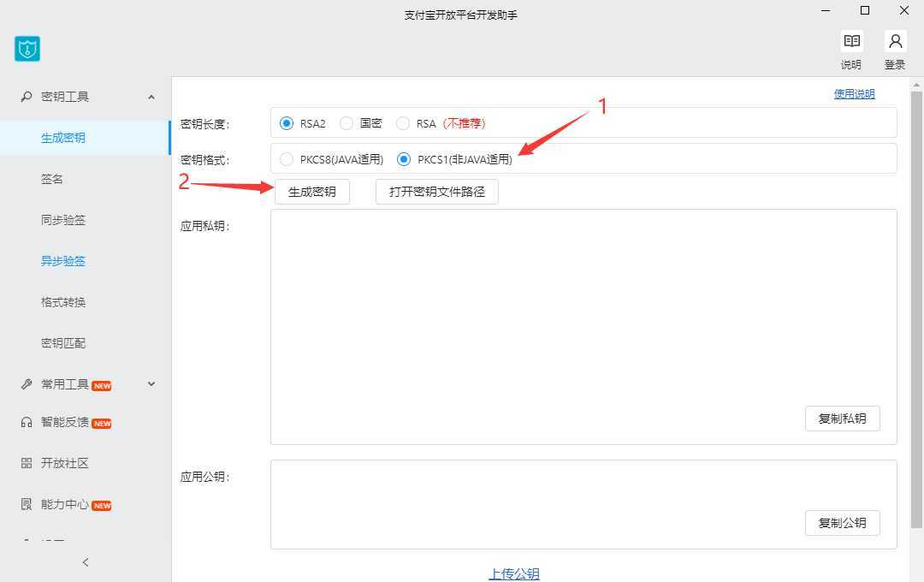Click the 生成密钥 button
This screenshot has width=924, height=582.
pyautogui.click(x=311, y=191)
